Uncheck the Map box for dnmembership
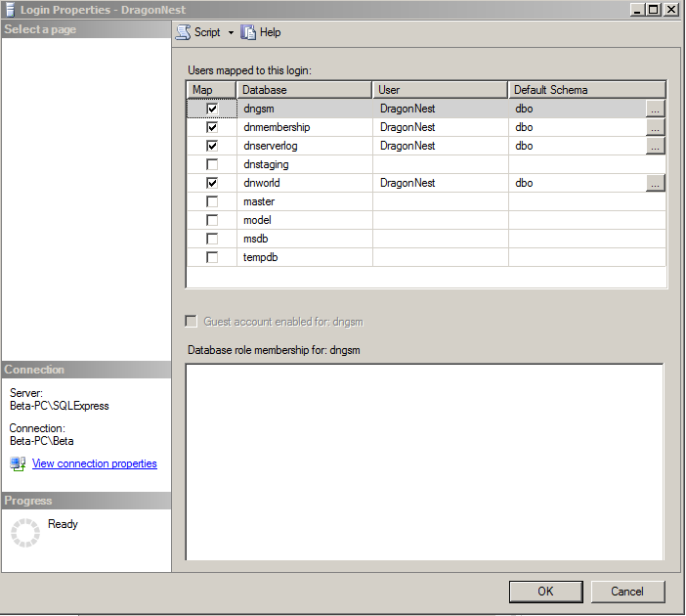This screenshot has height=616, width=686. (212, 127)
